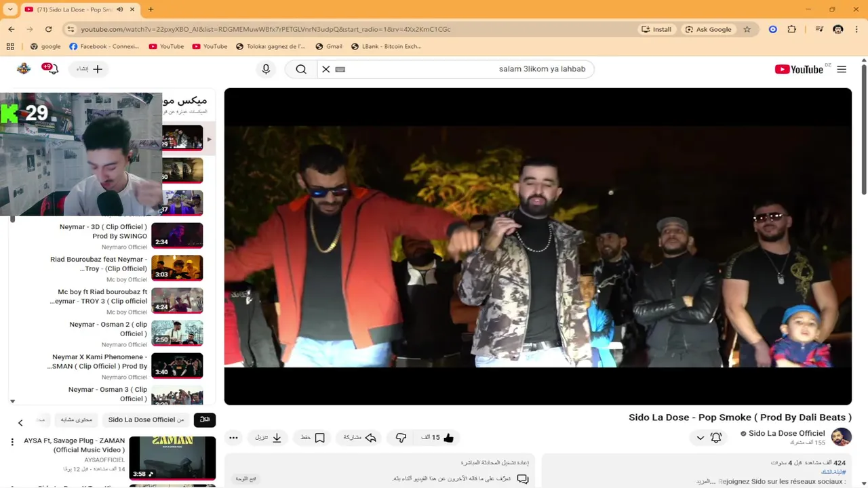Open the ZAMAN video thumbnail
The height and width of the screenshot is (488, 868).
click(172, 457)
